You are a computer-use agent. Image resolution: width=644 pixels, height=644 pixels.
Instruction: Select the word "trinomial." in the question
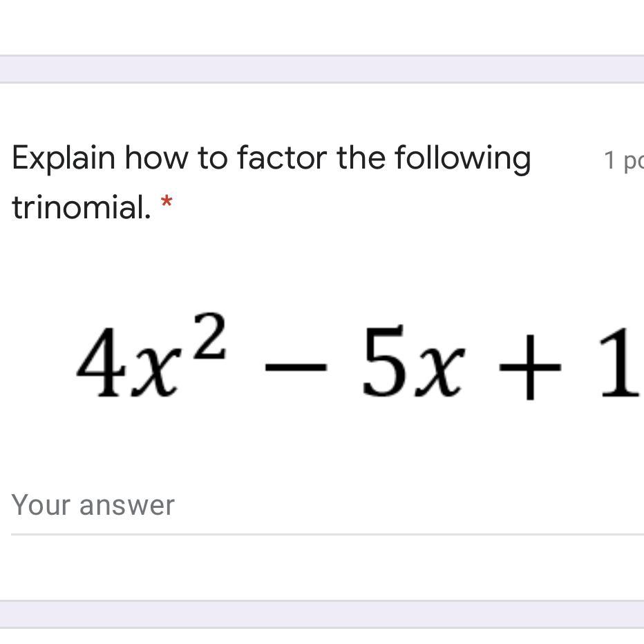click(81, 206)
